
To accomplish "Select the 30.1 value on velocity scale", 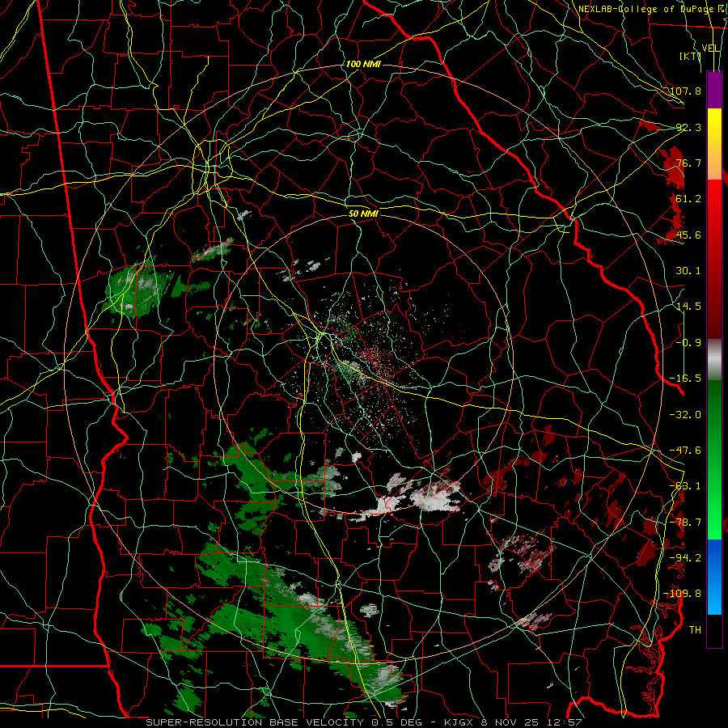I will tap(688, 271).
